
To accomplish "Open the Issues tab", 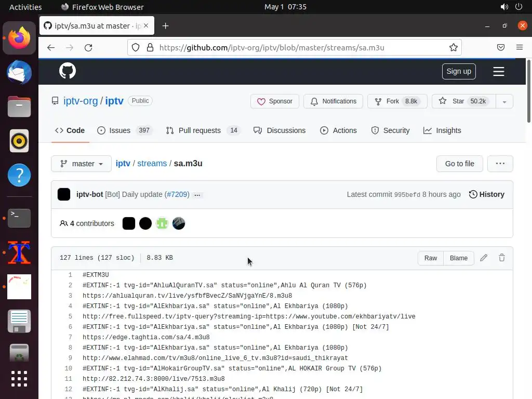I will coord(125,130).
